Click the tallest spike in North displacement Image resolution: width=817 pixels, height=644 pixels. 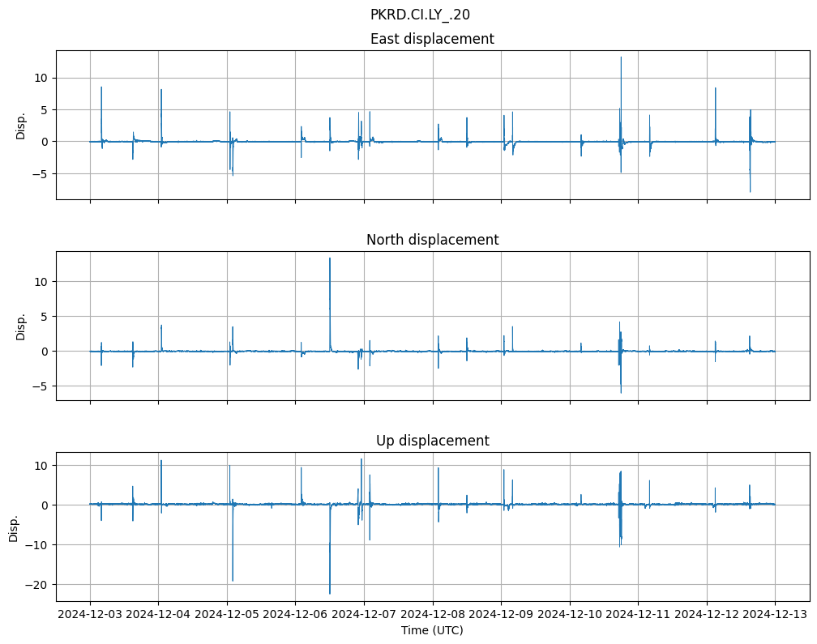[x=330, y=258]
